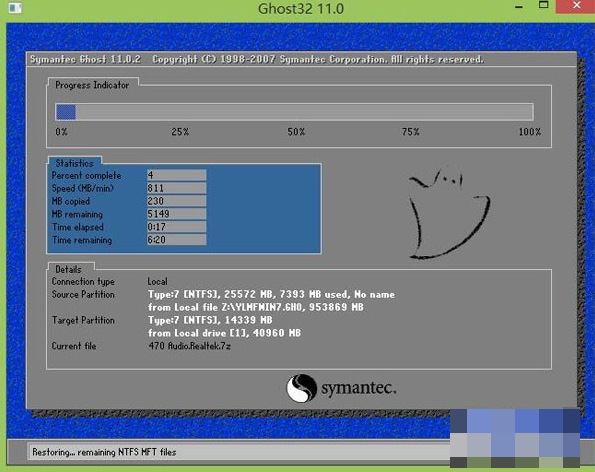
Task: Click the Symantec Corporation copyright notice
Action: [318, 60]
